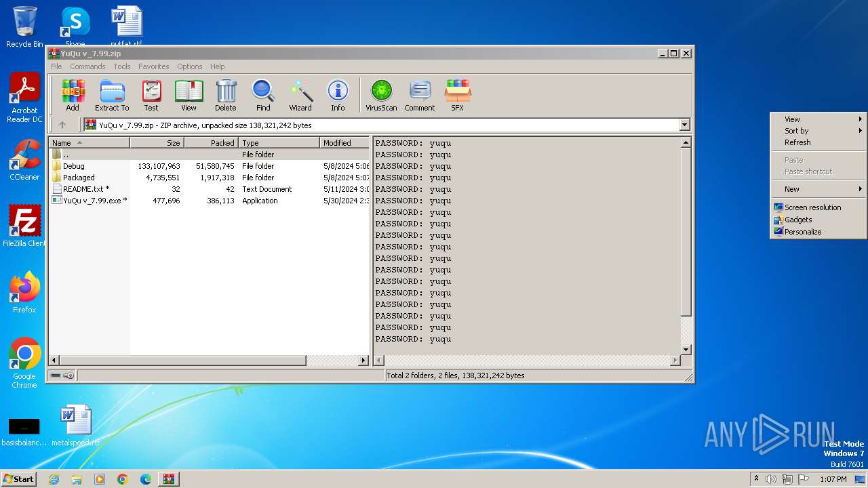Sort by Name column header
Image resolution: width=868 pixels, height=488 pixels.
(x=90, y=143)
